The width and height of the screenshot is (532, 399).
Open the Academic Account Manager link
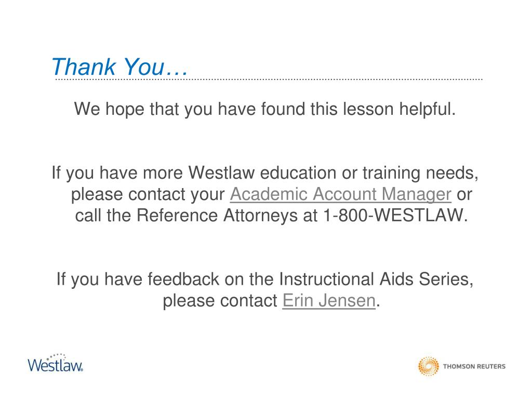(341, 194)
